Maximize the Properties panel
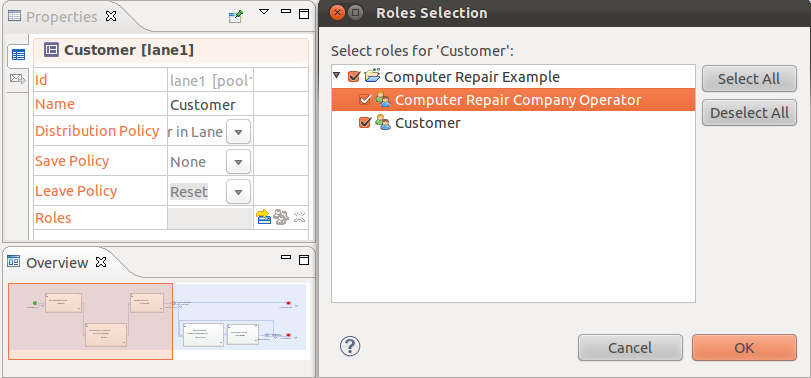This screenshot has height=378, width=811. pyautogui.click(x=304, y=13)
